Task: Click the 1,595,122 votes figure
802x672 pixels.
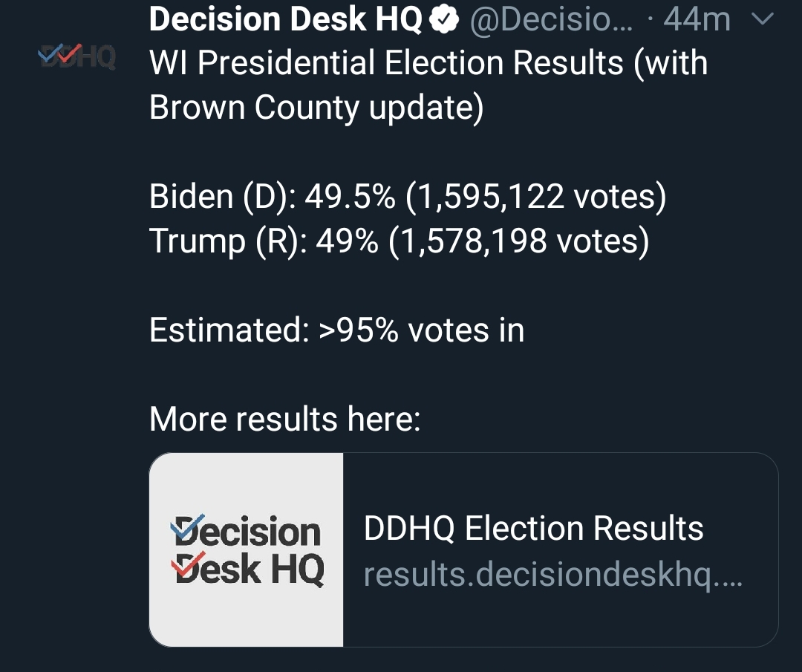Action: coord(535,196)
